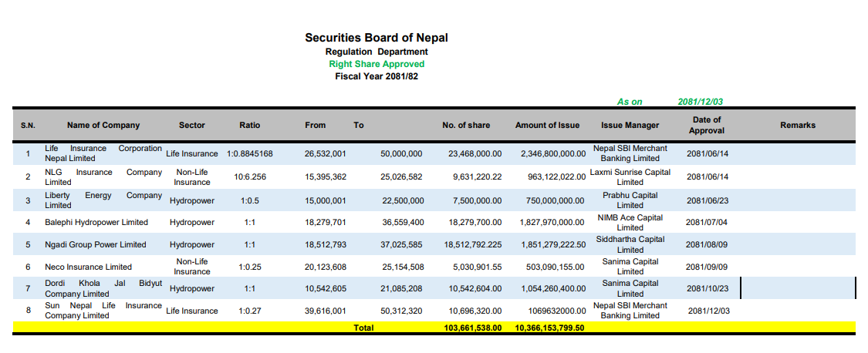Select the 'Fiscal Year 2081/82' line
Image resolution: width=868 pixels, height=353 pixels.
coord(377,76)
